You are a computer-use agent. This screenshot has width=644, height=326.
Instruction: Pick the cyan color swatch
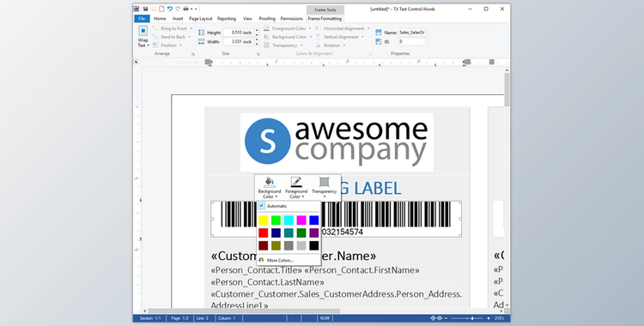289,220
